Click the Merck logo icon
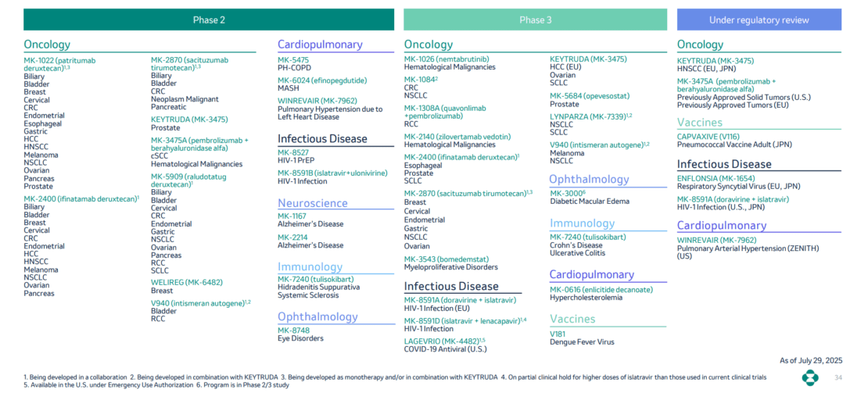The image size is (868, 393). (811, 378)
